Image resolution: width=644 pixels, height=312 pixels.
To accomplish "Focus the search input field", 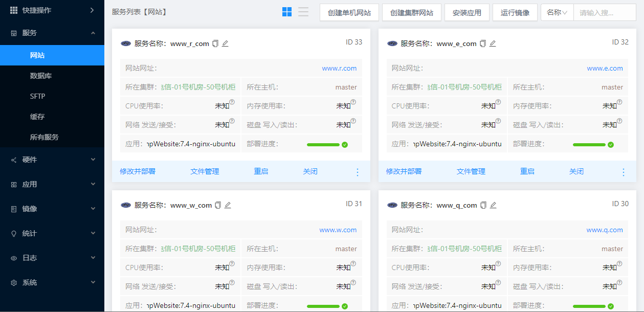I will coord(604,13).
